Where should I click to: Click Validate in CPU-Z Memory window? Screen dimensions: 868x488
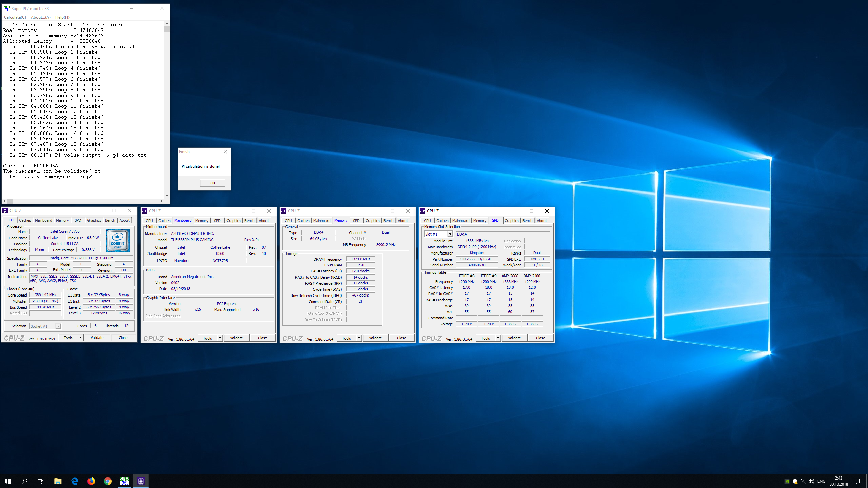375,338
